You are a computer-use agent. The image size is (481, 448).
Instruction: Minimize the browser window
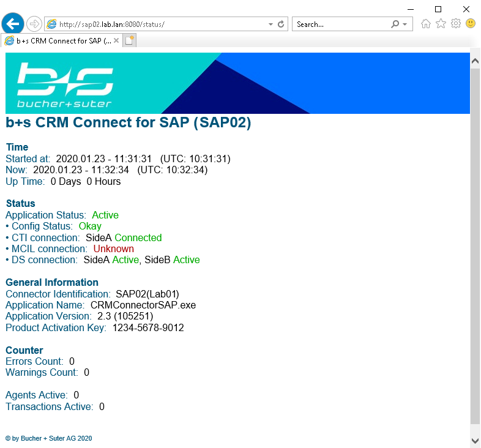411,9
